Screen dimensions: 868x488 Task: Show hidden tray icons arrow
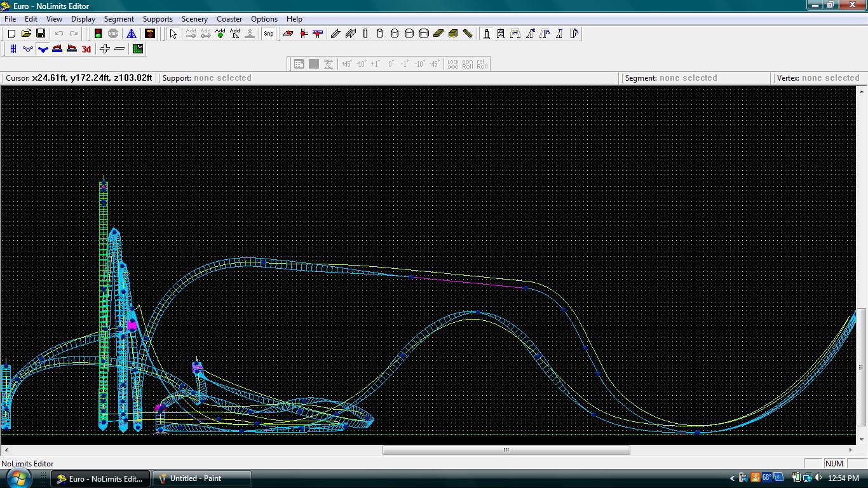pyautogui.click(x=732, y=478)
